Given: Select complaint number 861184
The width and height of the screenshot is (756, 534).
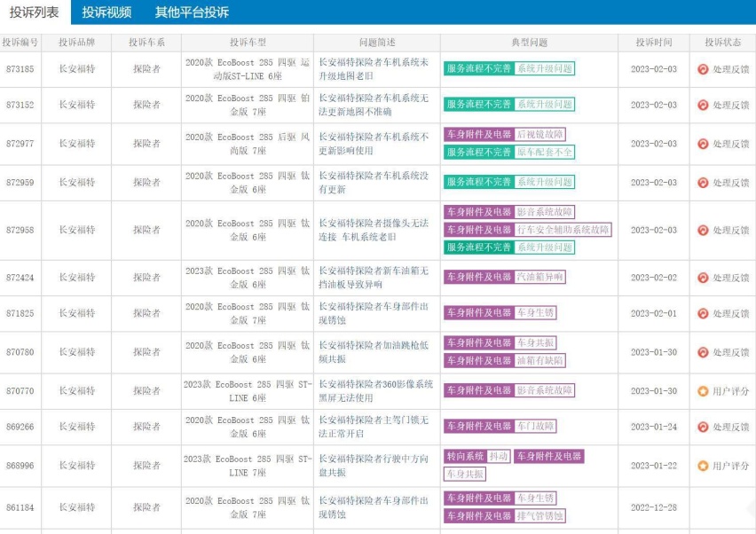Looking at the screenshot, I should tap(20, 507).
